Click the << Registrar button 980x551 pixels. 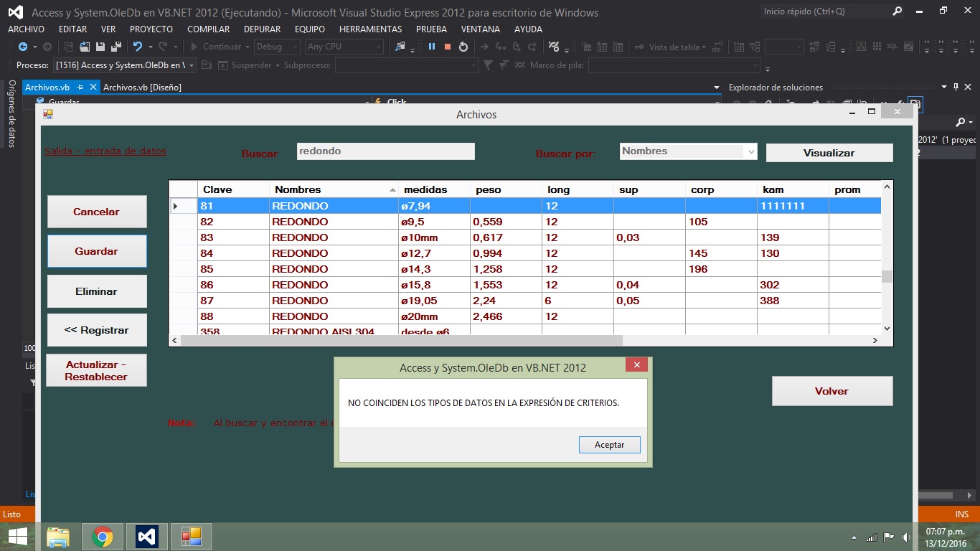click(97, 330)
